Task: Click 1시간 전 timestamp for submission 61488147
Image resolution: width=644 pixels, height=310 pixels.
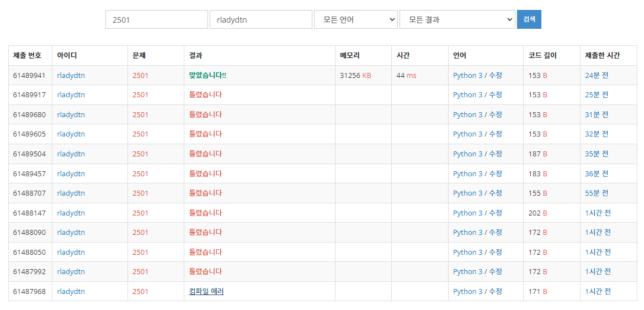Action: [x=598, y=213]
